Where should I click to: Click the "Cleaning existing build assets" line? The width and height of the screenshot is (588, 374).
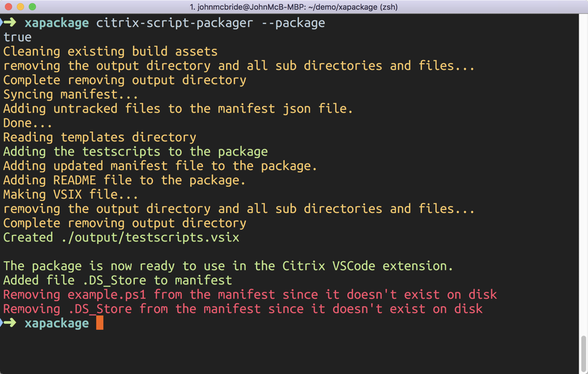pos(110,51)
